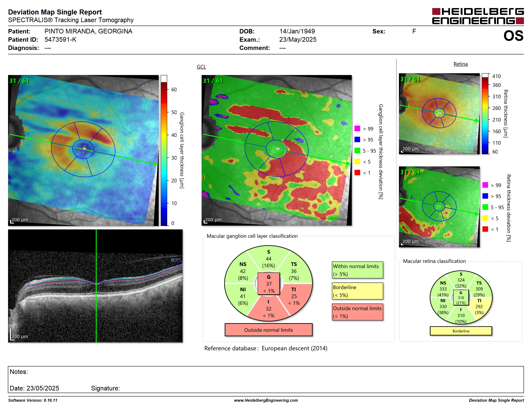Click the blue > 95 swatch in GCL legend
Image resolution: width=532 pixels, height=411 pixels.
[x=357, y=139]
